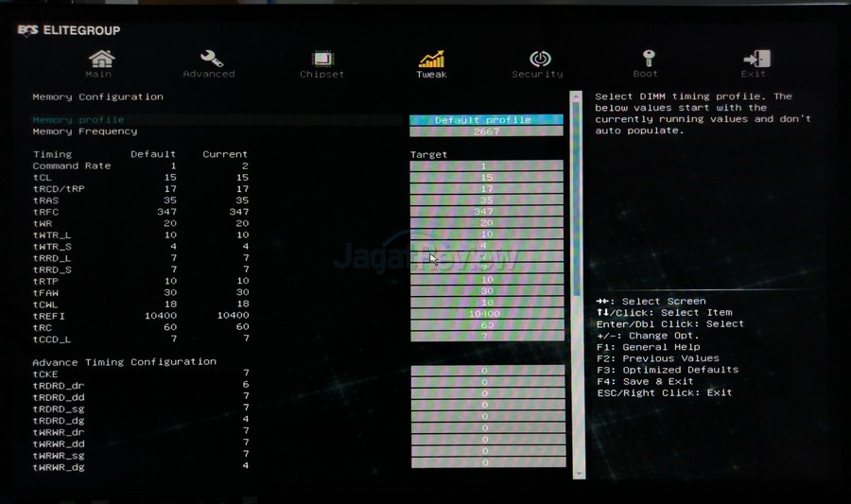The image size is (851, 504).
Task: Click the tRAS target field
Action: (486, 200)
